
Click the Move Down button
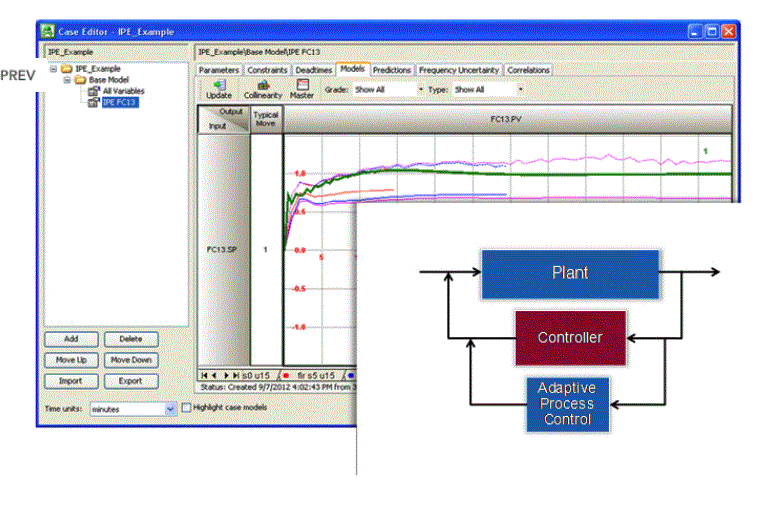(x=131, y=360)
